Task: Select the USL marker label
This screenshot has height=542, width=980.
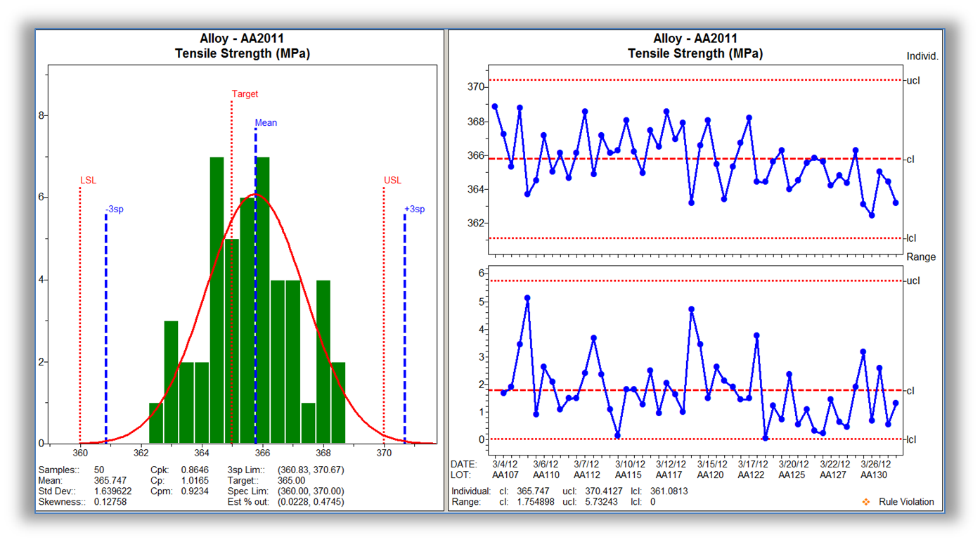Action: point(392,181)
